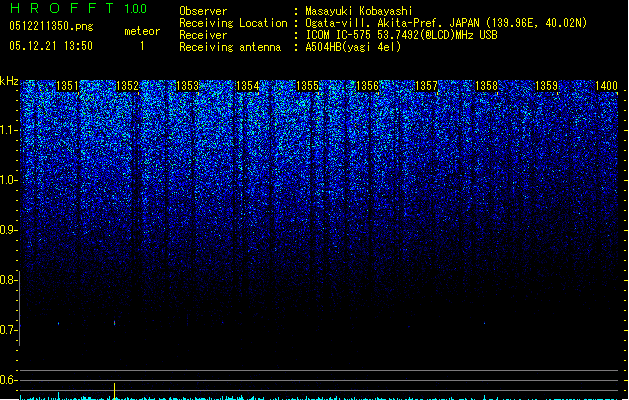Click the 1.1 kHz axis label

tap(8, 130)
